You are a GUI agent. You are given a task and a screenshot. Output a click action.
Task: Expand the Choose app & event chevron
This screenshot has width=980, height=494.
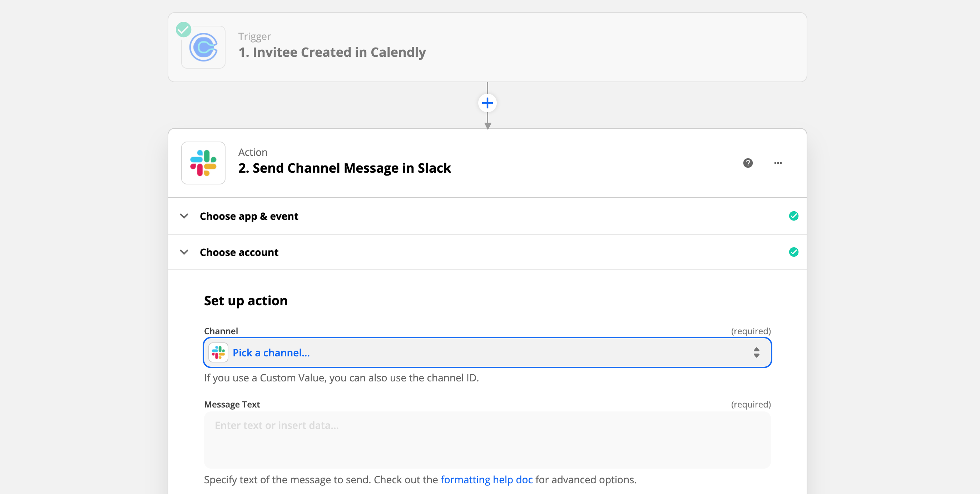pyautogui.click(x=184, y=216)
